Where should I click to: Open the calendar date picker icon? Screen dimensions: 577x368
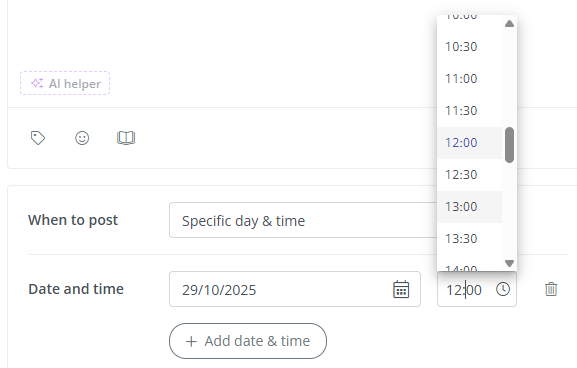[401, 289]
